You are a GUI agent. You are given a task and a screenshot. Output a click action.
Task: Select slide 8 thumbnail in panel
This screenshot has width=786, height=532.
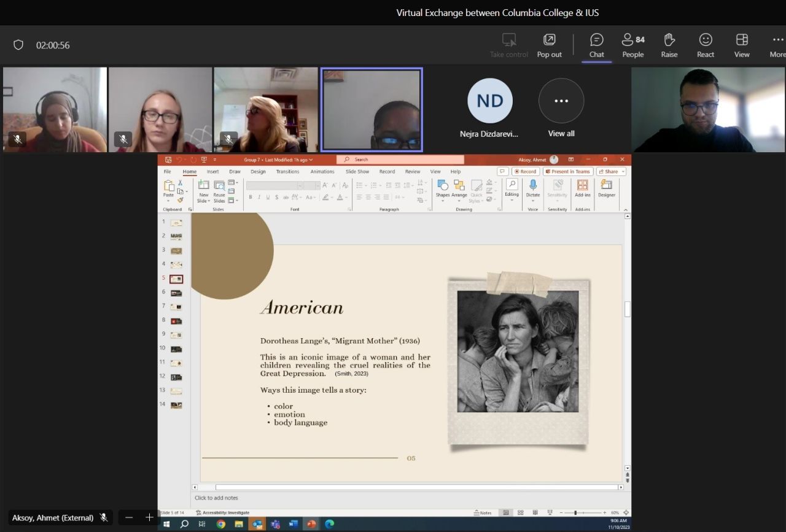[176, 320]
